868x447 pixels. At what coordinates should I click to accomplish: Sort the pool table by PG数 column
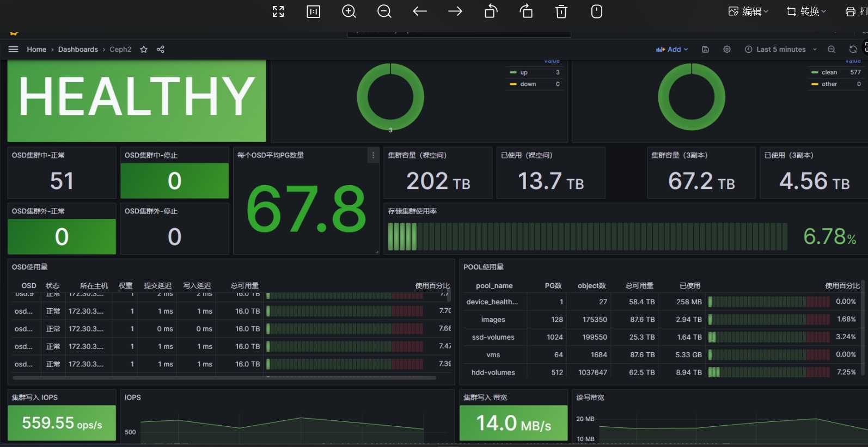click(553, 286)
